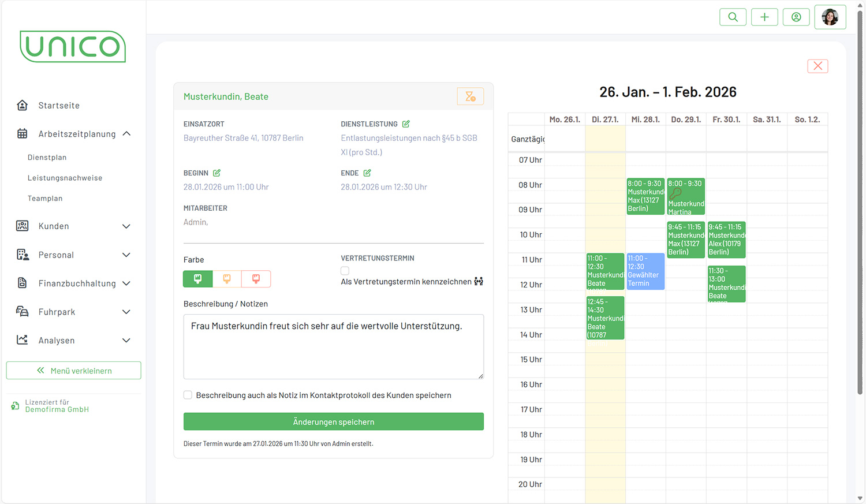Go to Leistungsnachweise submenu item
Screen dimensions: 866x504
point(65,178)
